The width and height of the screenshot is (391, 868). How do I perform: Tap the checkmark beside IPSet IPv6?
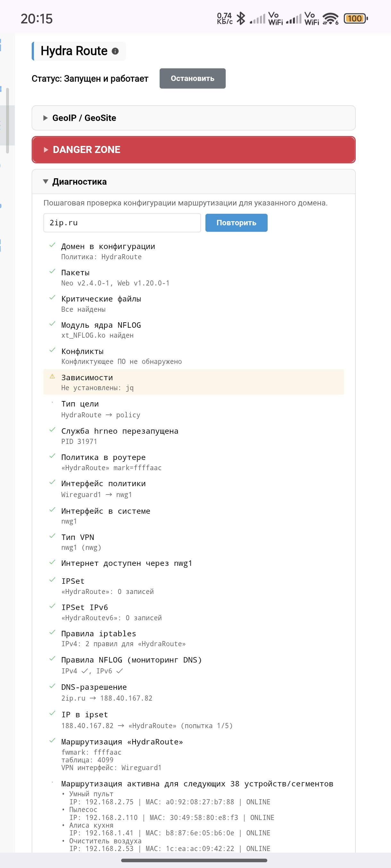[x=52, y=606]
